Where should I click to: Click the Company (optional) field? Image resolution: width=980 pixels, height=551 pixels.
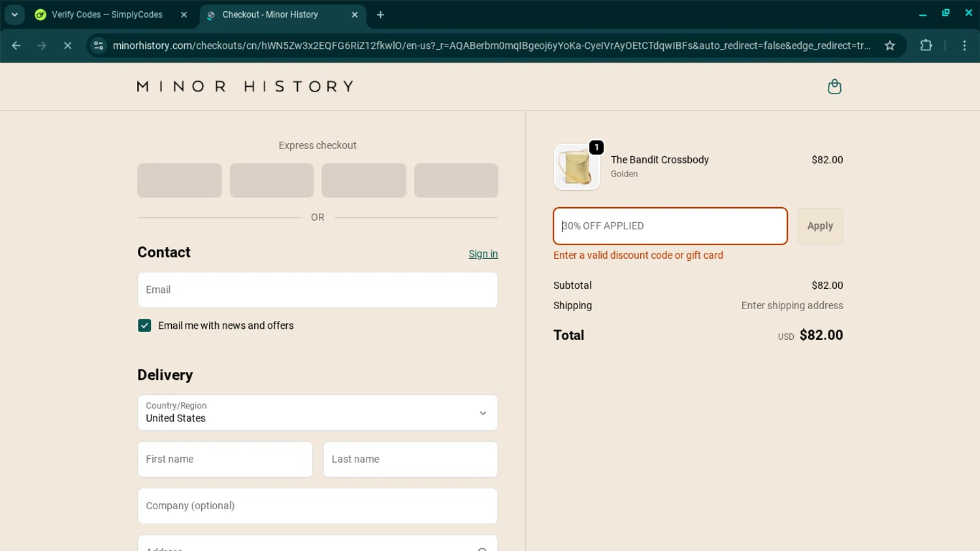(318, 506)
